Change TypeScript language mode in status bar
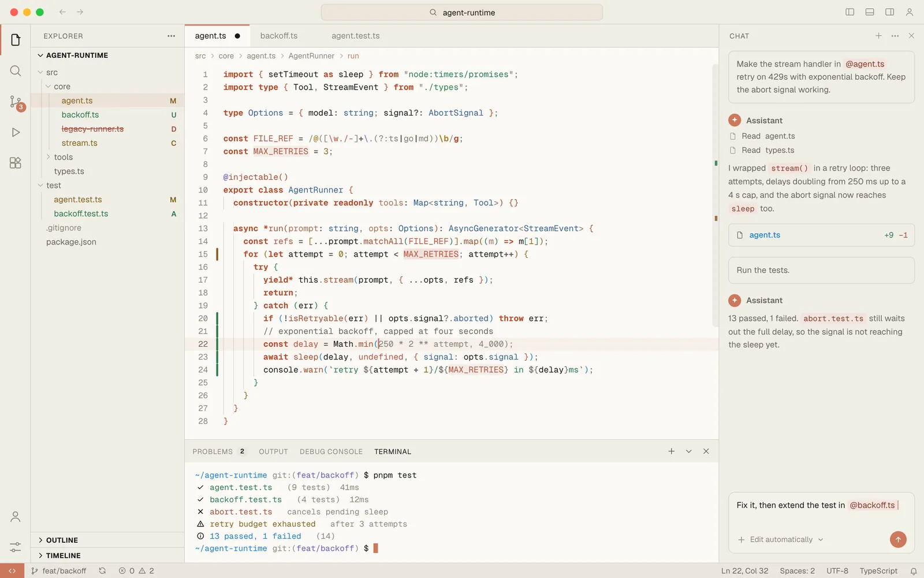Viewport: 924px width, 578px height. 878,571
